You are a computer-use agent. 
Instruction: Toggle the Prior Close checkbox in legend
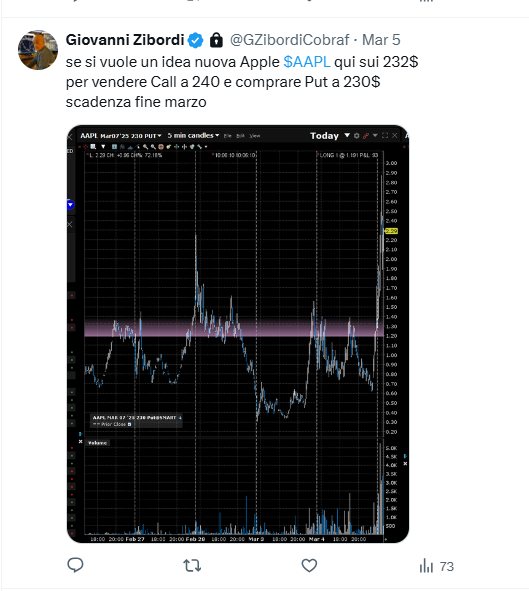(129, 424)
